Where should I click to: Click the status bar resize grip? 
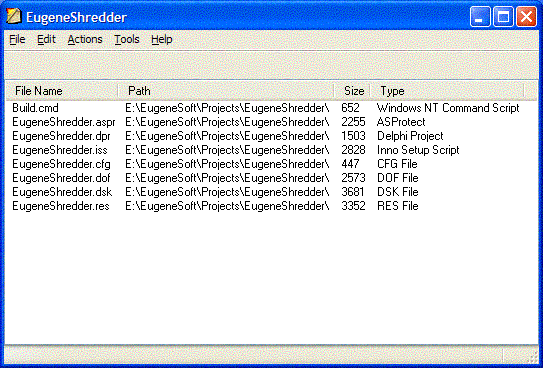(x=533, y=357)
